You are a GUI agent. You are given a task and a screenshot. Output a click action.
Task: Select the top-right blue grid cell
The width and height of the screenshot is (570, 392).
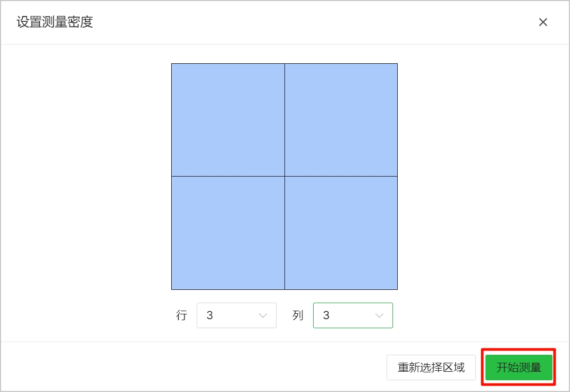pos(341,120)
